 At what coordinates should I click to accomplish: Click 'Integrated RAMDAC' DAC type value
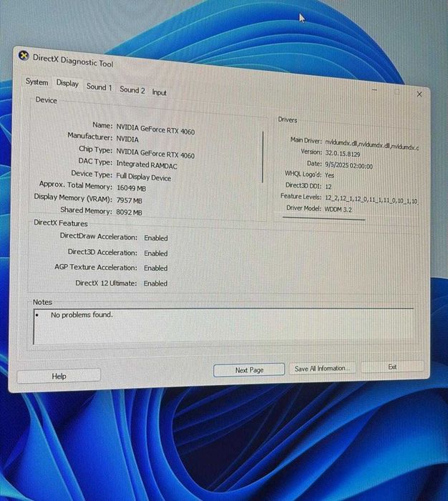coord(146,165)
